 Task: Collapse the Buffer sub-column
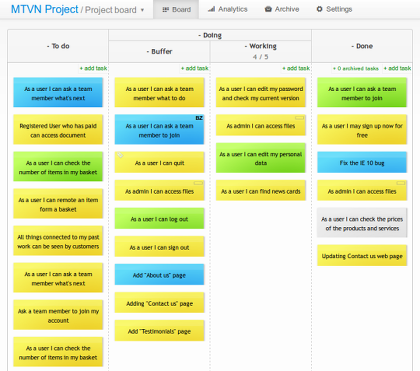point(147,52)
